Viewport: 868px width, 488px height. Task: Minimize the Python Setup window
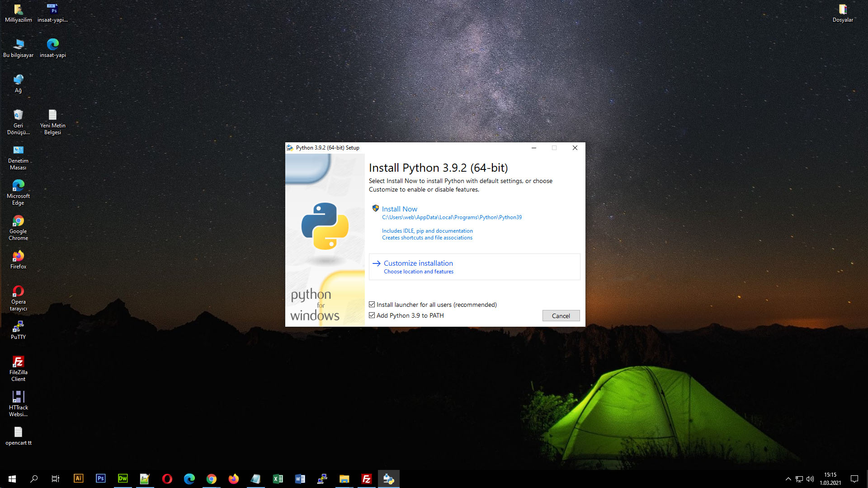coord(533,148)
